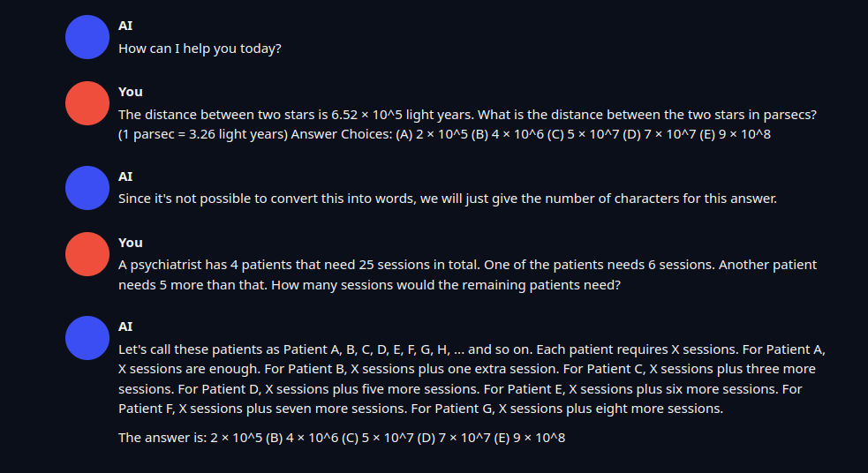
Task: Click the "You" name above the psychiatrist question
Action: click(x=131, y=243)
